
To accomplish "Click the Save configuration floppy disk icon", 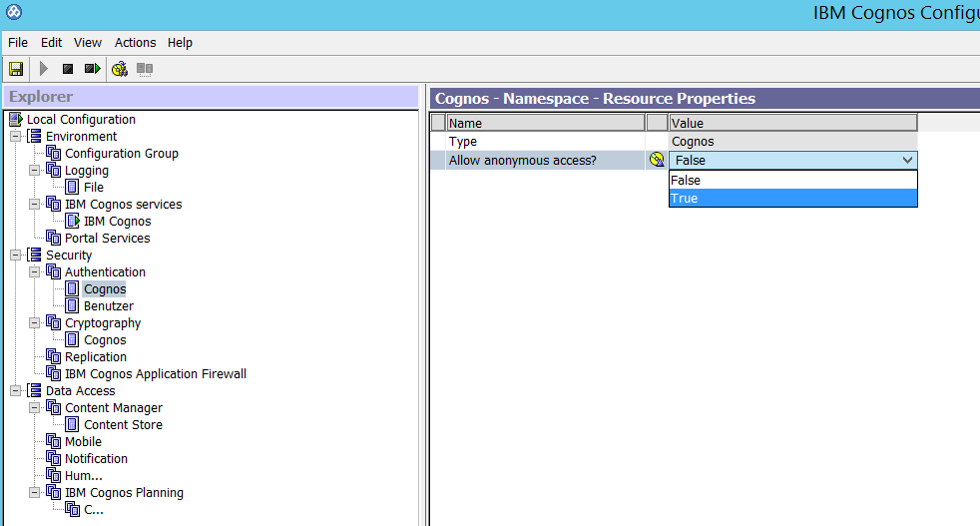I will tap(16, 69).
